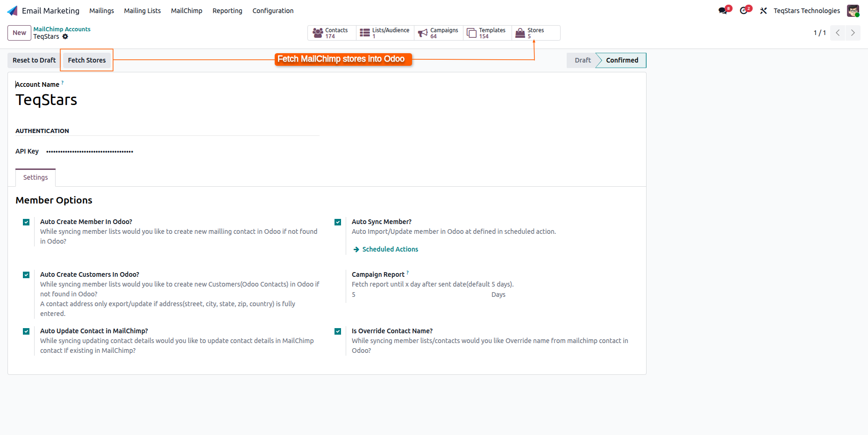
Task: Open Scheduled Actions link
Action: pyautogui.click(x=390, y=249)
